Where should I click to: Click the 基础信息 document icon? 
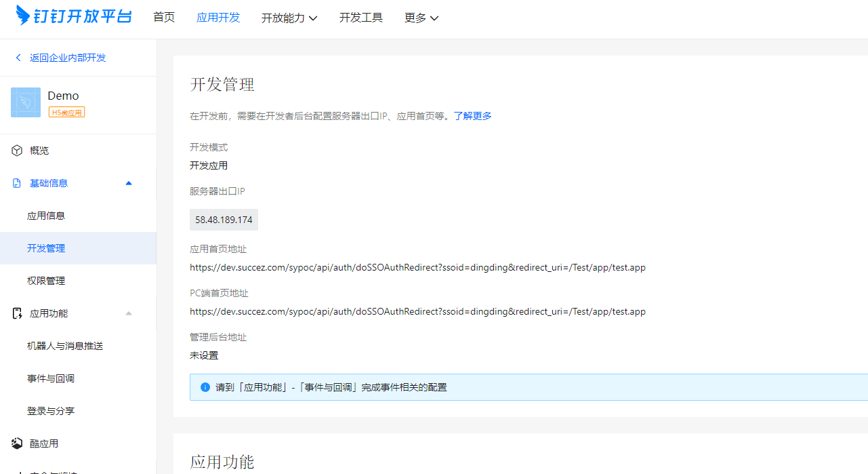pos(16,182)
